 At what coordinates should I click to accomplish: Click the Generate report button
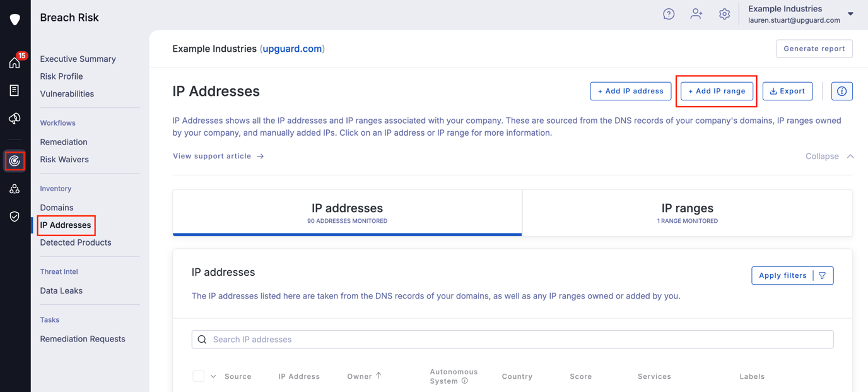pyautogui.click(x=814, y=49)
